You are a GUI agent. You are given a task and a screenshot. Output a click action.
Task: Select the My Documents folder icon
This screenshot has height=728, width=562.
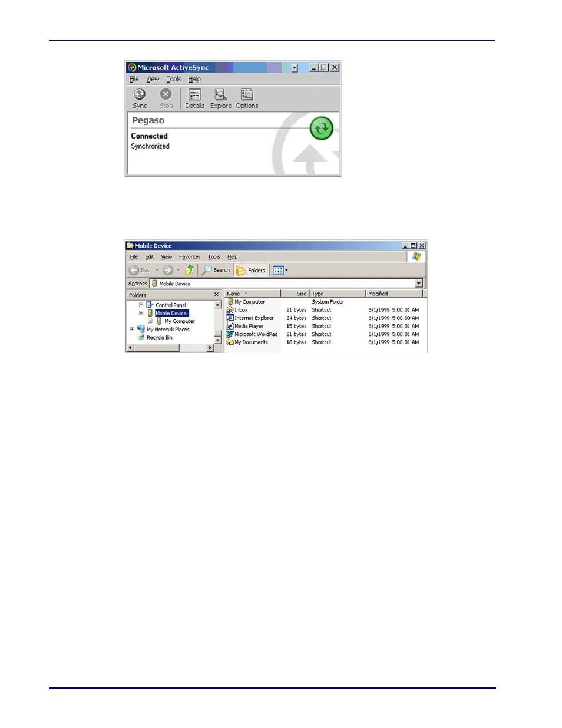pos(230,342)
